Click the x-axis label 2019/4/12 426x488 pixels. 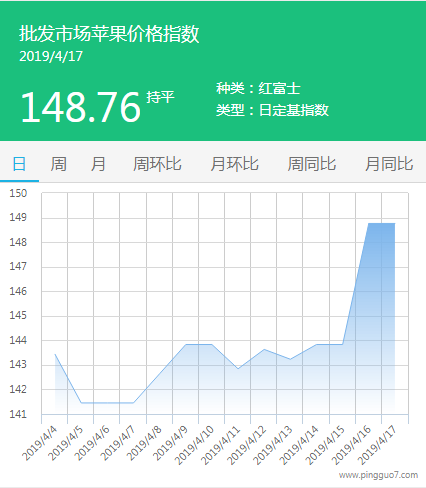[x=246, y=445]
